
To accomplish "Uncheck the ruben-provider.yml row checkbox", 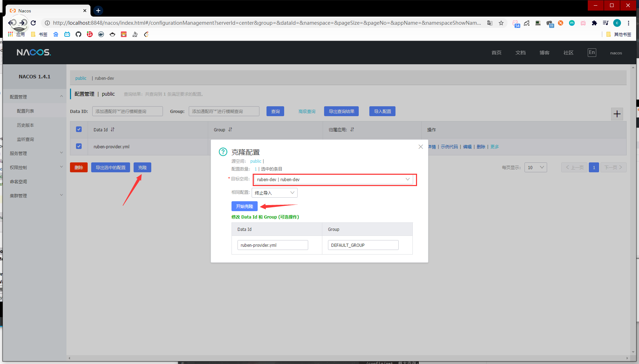I will click(x=79, y=146).
